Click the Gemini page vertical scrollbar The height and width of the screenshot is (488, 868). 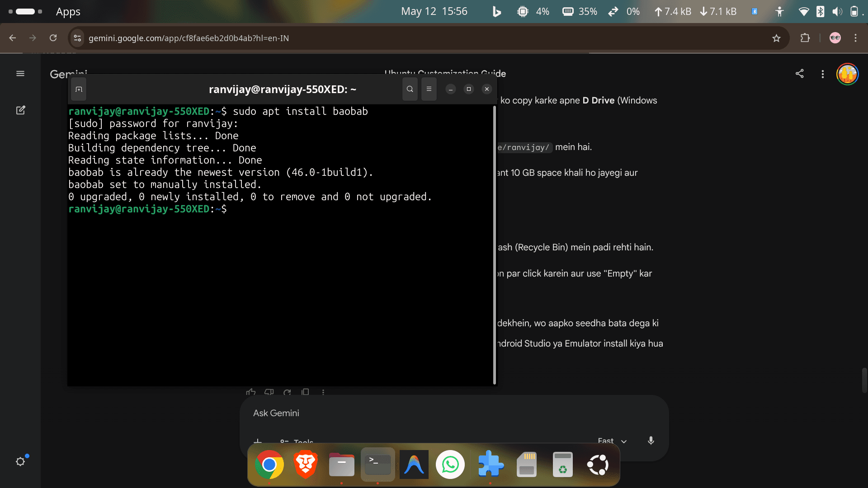(x=864, y=380)
